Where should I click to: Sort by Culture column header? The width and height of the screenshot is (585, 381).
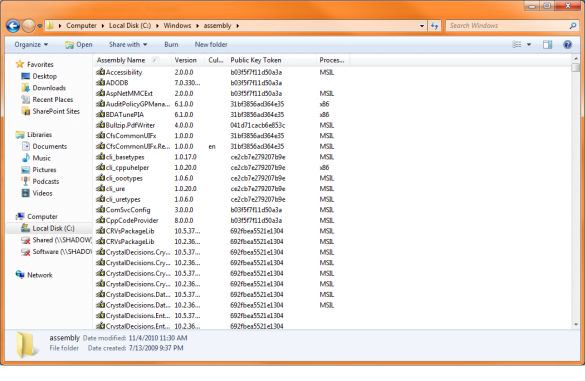[216, 60]
